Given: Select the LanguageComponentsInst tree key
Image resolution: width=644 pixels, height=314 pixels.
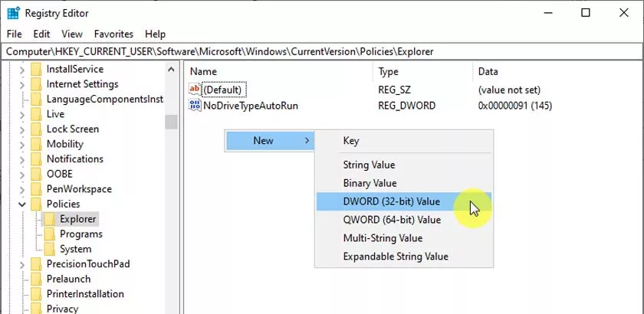Looking at the screenshot, I should point(105,100).
